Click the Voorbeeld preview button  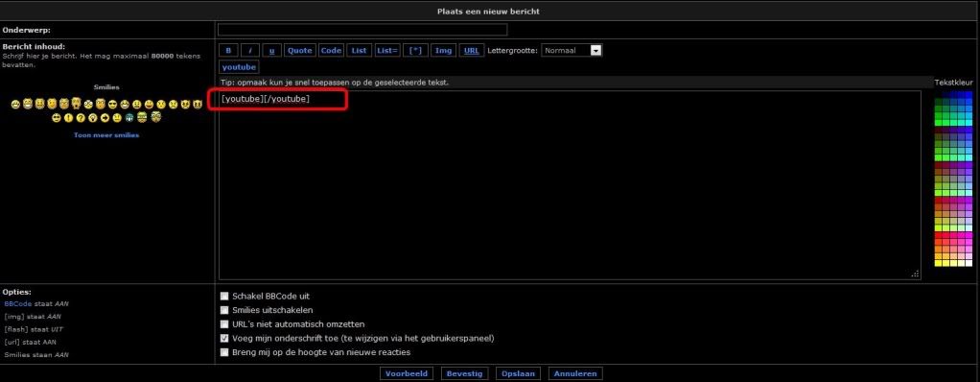[407, 373]
